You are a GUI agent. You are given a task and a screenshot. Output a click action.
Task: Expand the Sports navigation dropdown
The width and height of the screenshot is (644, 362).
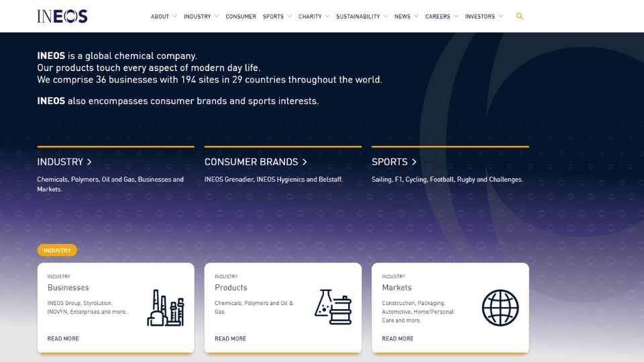pos(277,16)
